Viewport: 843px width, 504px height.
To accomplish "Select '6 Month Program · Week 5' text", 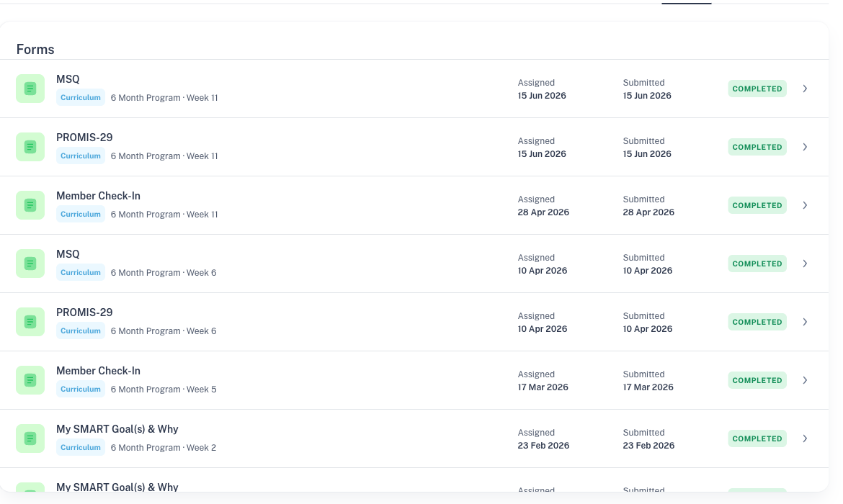I will (164, 390).
